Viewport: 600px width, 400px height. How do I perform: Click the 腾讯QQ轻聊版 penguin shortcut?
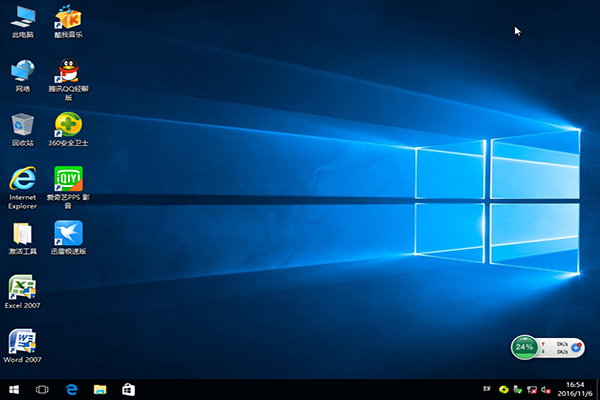68,80
